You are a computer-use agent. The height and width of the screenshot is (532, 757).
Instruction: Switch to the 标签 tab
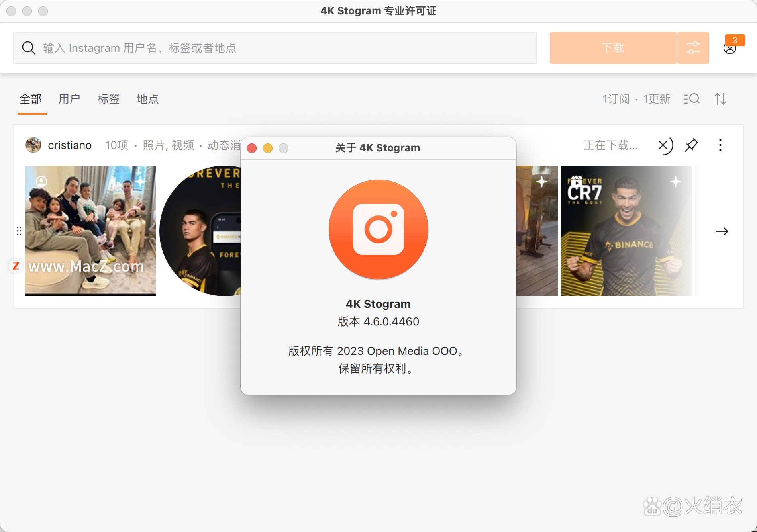pos(108,99)
